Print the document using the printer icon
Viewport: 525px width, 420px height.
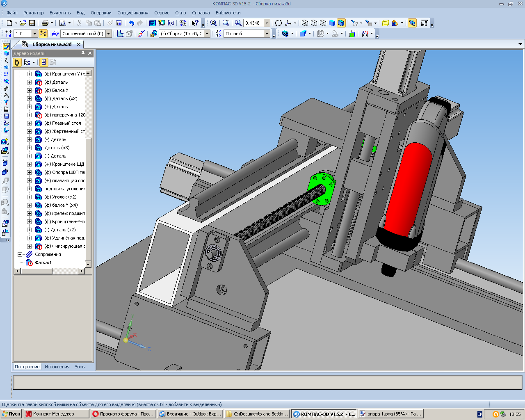coord(45,23)
